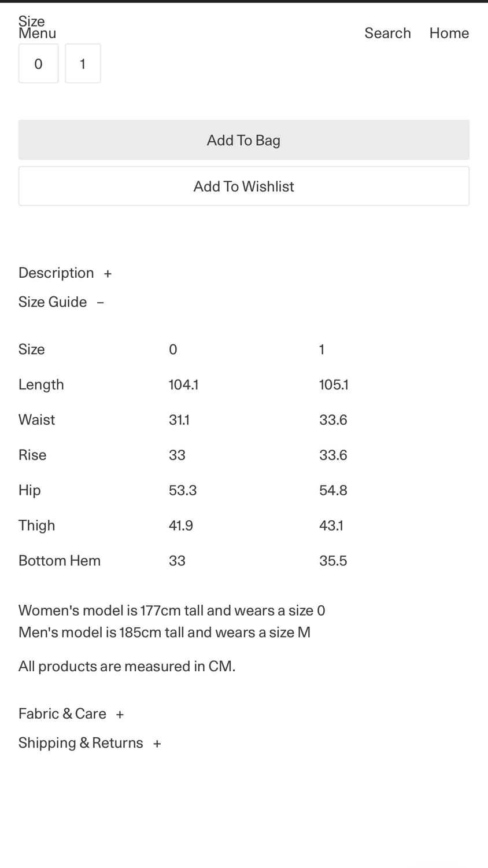
Task: Expand the Description section
Action: coord(65,273)
